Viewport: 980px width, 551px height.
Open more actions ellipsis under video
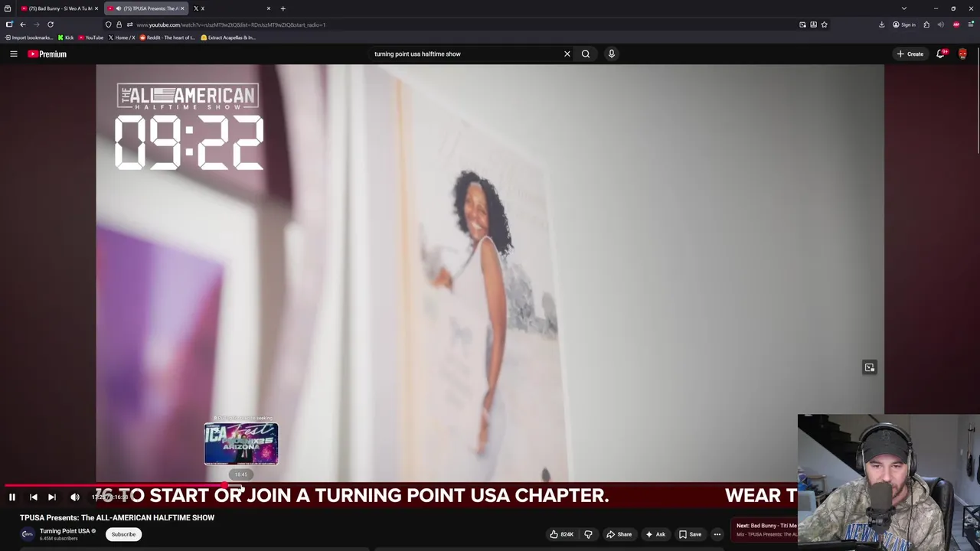pyautogui.click(x=717, y=534)
